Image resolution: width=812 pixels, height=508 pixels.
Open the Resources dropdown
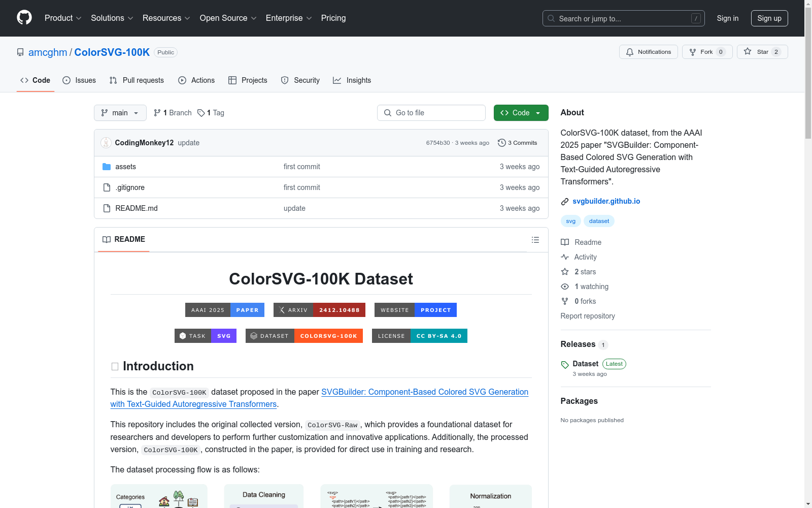[x=166, y=18]
